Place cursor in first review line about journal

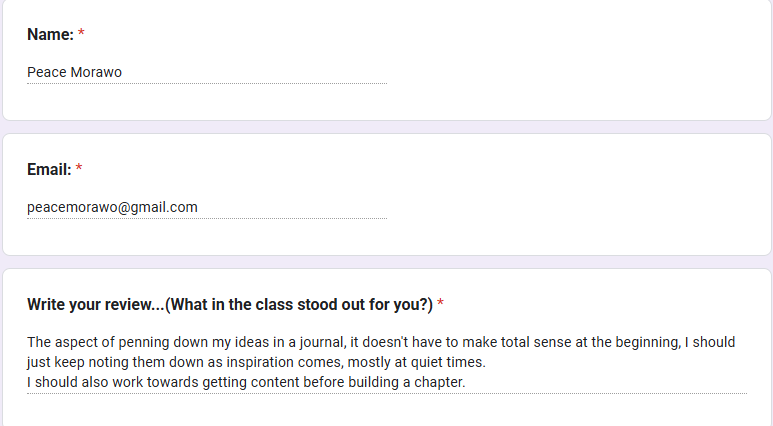[x=381, y=342]
